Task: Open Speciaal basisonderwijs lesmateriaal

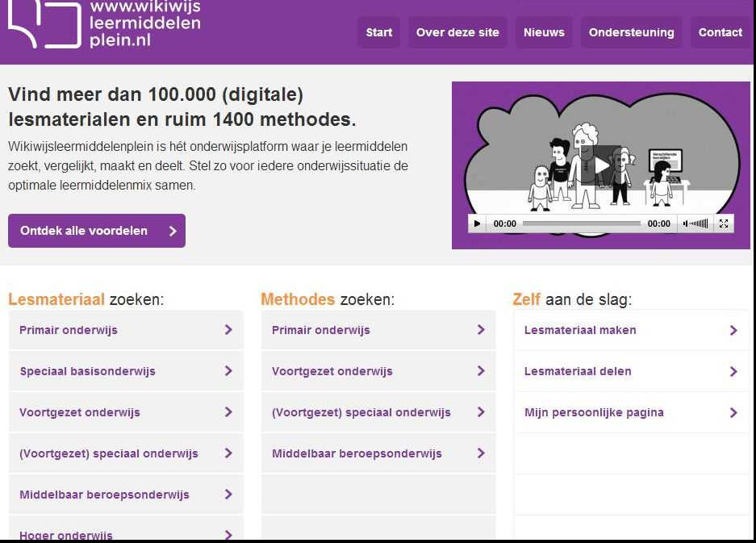Action: click(x=127, y=371)
